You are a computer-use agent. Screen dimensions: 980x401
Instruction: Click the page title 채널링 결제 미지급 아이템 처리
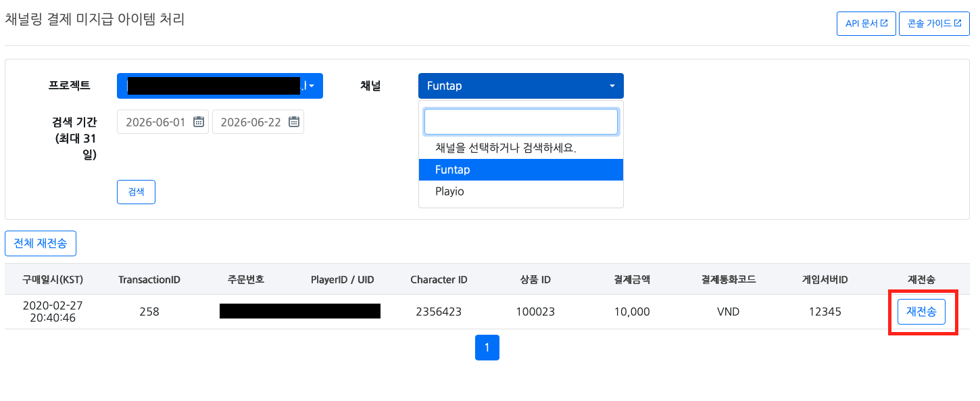coord(95,19)
